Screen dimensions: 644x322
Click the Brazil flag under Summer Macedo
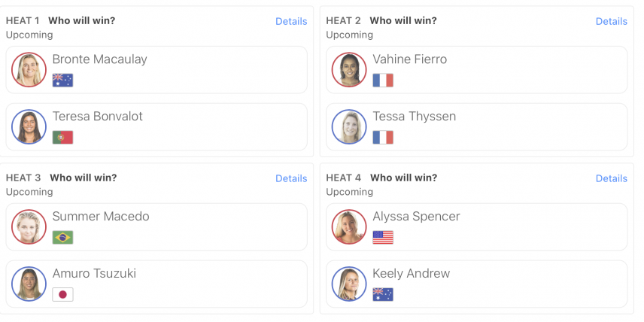tap(63, 238)
